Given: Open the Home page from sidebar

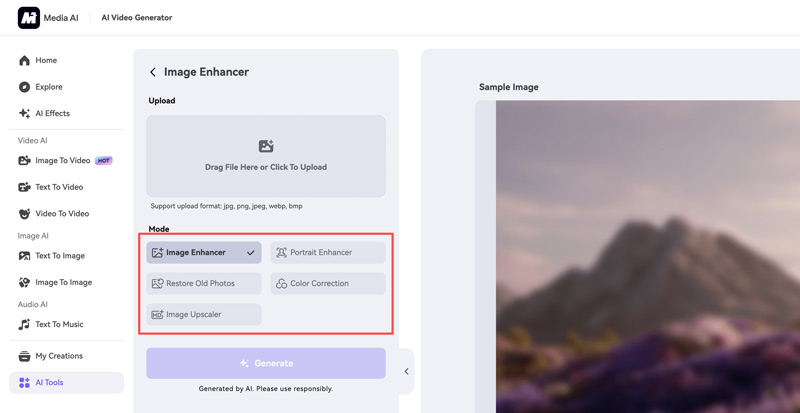Looking at the screenshot, I should point(46,60).
